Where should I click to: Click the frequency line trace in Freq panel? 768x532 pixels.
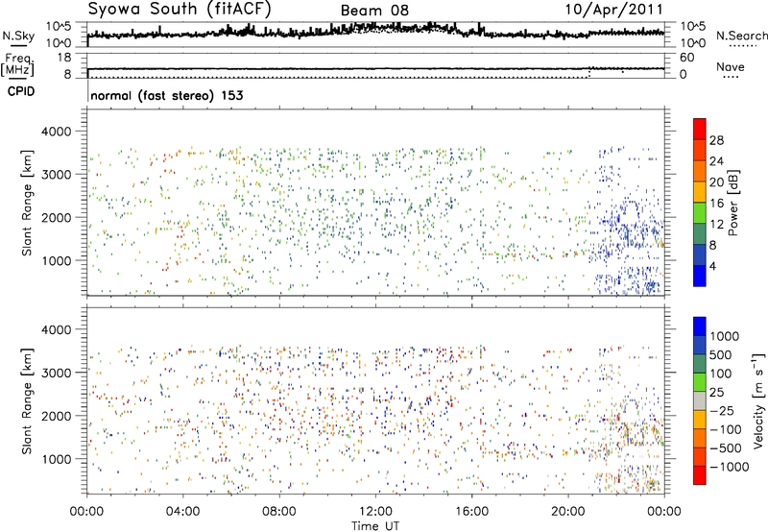coord(376,68)
